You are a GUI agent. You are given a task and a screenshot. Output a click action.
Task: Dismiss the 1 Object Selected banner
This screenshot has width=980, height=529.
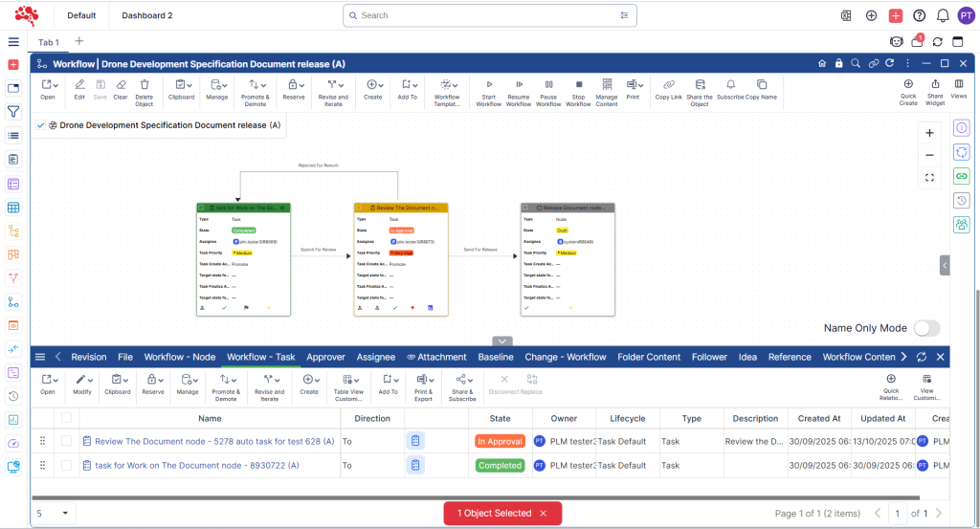[544, 514]
